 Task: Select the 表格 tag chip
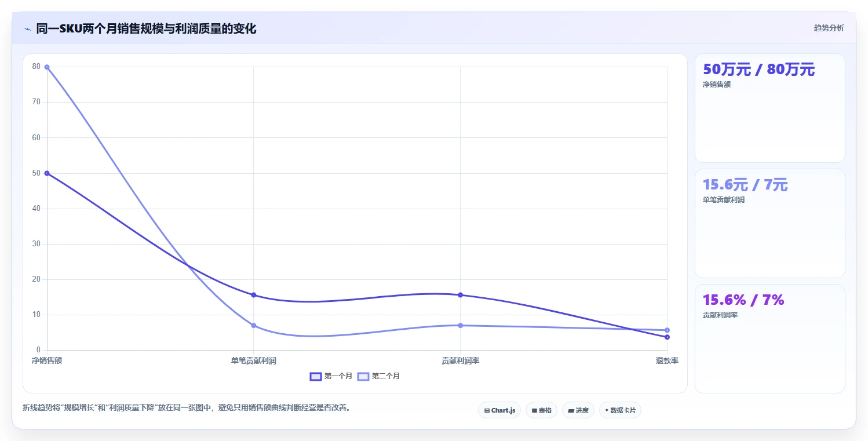click(x=541, y=410)
